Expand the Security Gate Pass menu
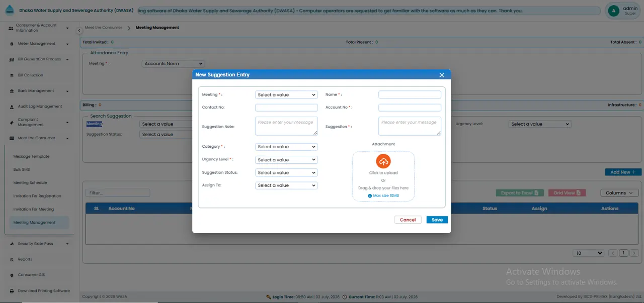Viewport: 644px width, 303px height. pyautogui.click(x=67, y=244)
